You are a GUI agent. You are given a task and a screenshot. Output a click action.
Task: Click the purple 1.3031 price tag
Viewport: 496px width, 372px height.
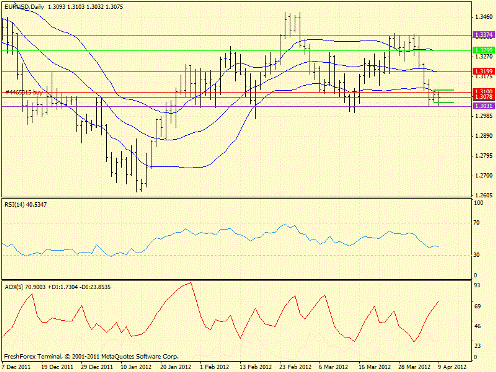click(x=484, y=106)
